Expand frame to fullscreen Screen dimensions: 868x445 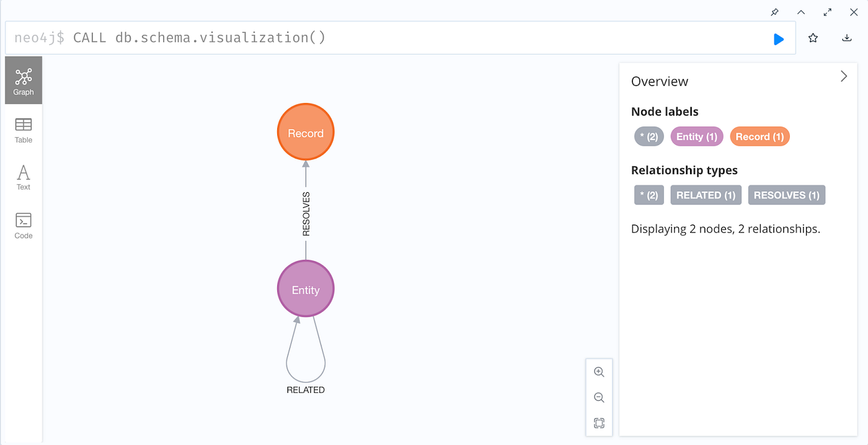click(828, 12)
